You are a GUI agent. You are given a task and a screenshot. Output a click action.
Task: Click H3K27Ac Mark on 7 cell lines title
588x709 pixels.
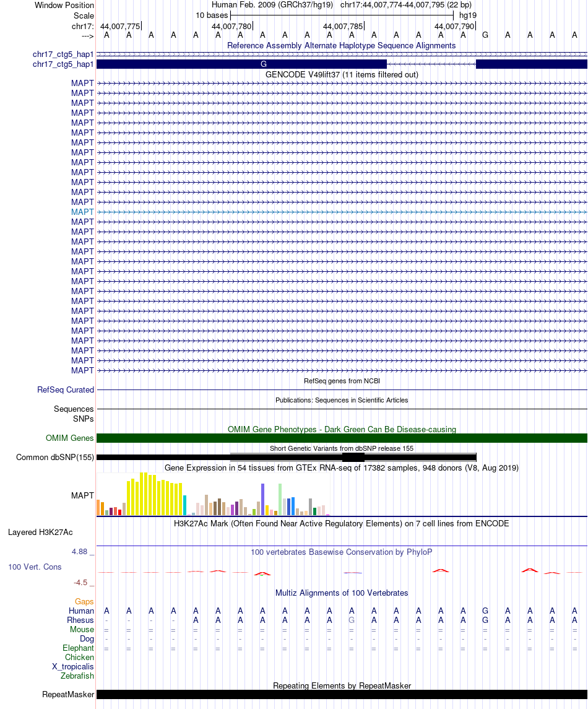pos(342,524)
